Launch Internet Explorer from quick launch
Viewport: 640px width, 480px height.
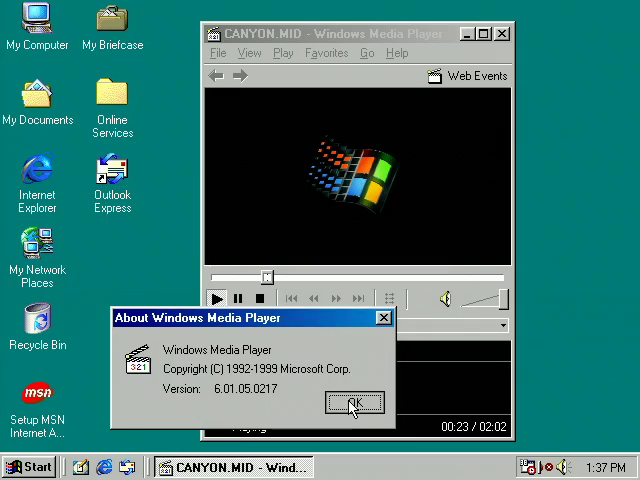[104, 467]
